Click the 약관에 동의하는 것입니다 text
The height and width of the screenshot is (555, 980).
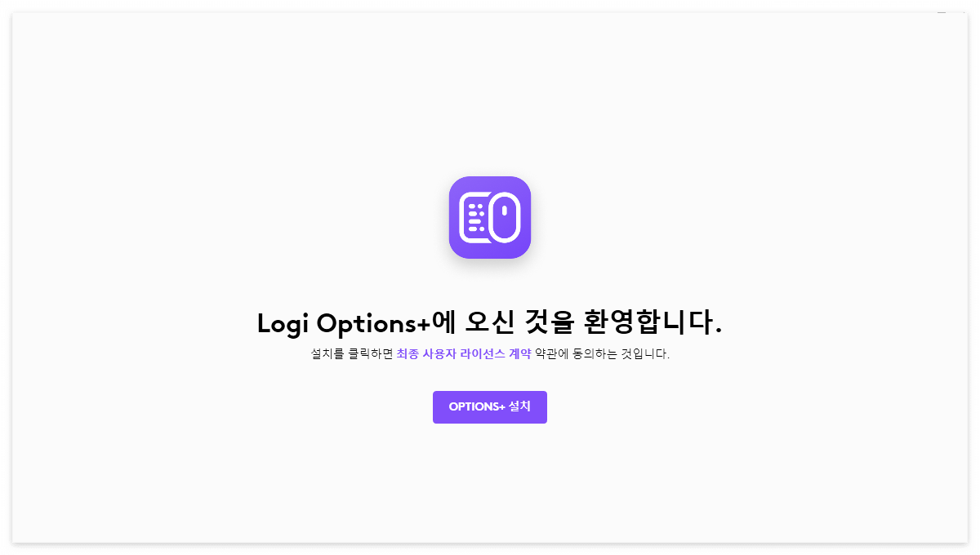pos(602,354)
